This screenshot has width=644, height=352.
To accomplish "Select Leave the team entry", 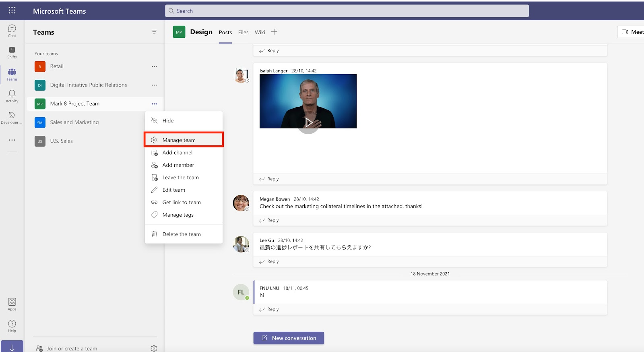I will click(x=184, y=178).
